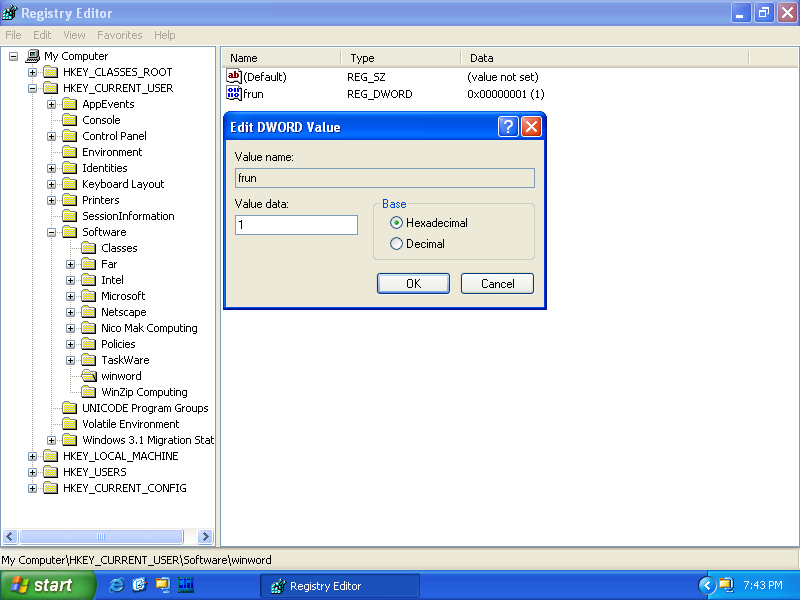Expand the Keyboard Layout key
This screenshot has height=600, width=800.
tap(52, 184)
